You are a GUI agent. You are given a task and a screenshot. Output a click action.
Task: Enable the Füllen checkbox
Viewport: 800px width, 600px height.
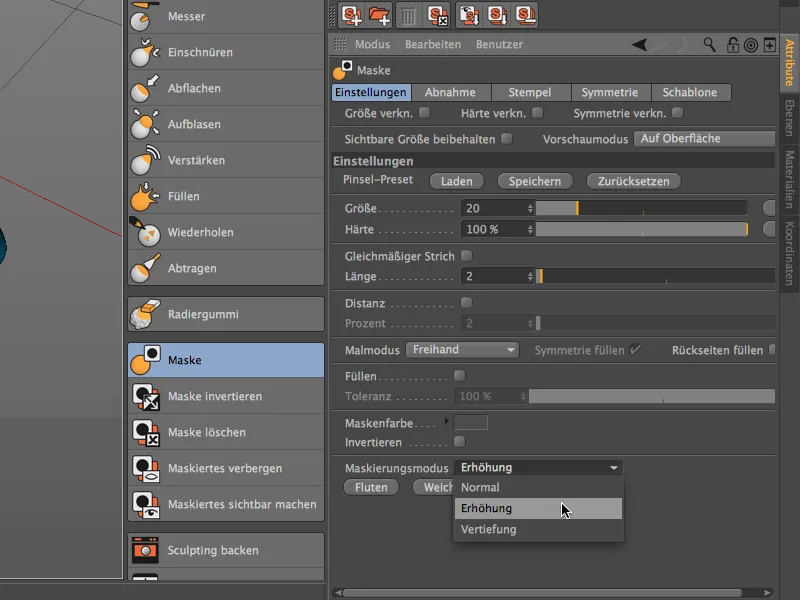tap(459, 376)
